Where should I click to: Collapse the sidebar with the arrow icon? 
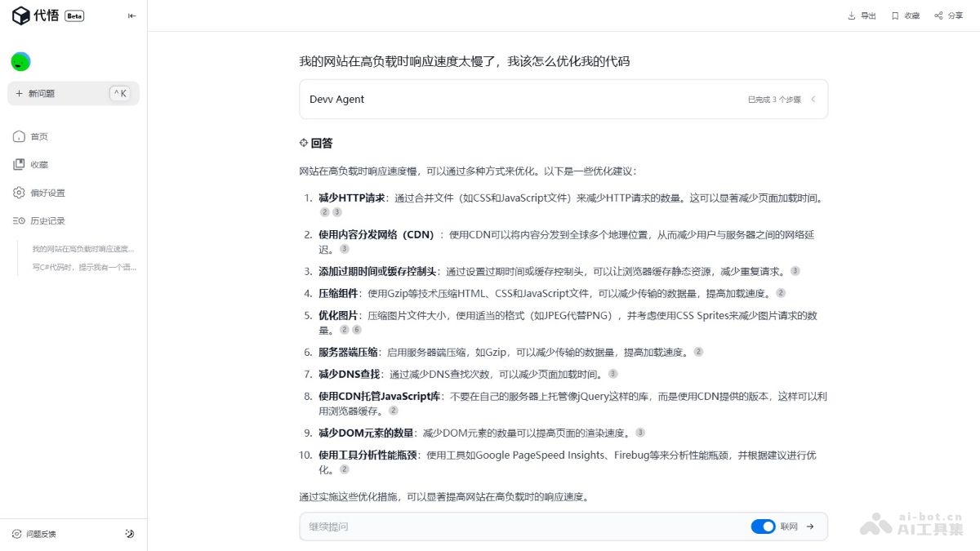click(131, 15)
